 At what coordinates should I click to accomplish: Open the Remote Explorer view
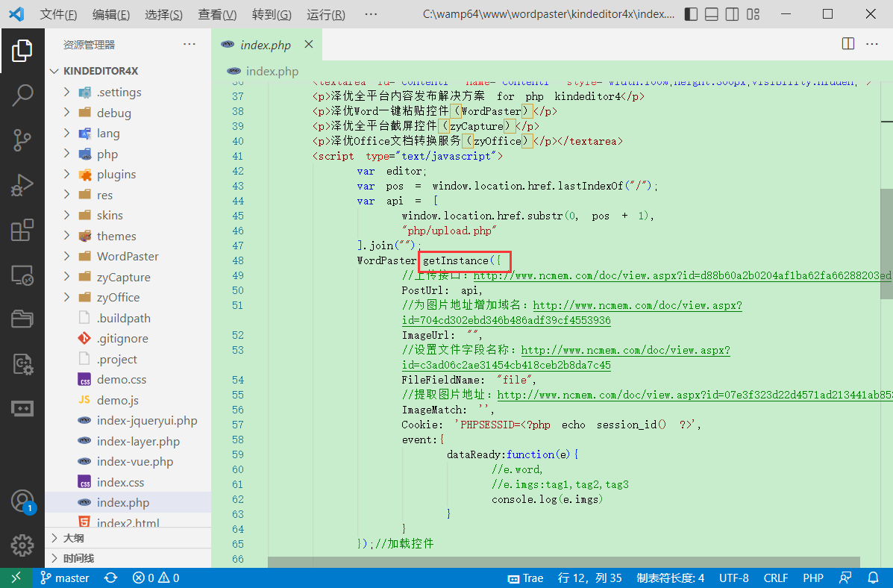coord(22,275)
